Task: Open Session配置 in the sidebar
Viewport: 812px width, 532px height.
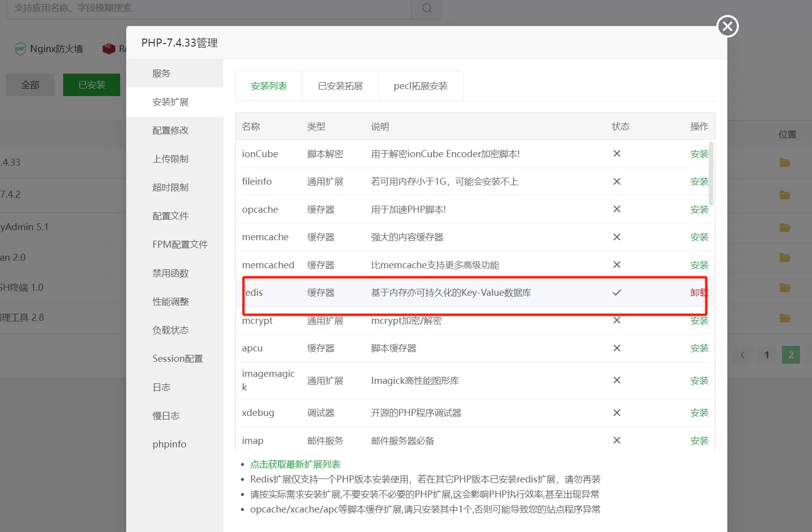Action: (x=175, y=358)
